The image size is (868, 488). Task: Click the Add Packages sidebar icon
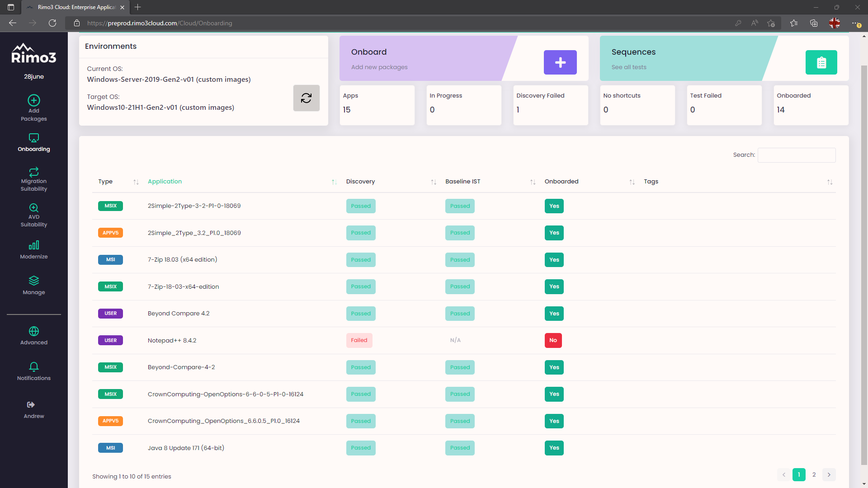tap(34, 100)
